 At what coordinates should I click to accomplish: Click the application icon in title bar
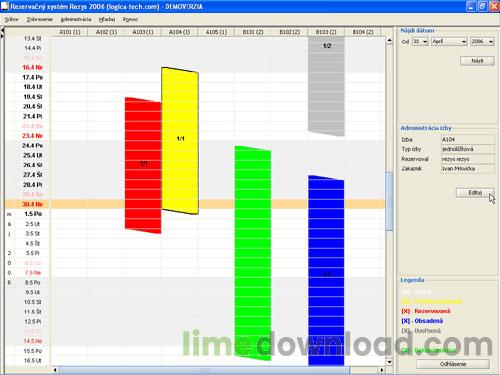5,6
